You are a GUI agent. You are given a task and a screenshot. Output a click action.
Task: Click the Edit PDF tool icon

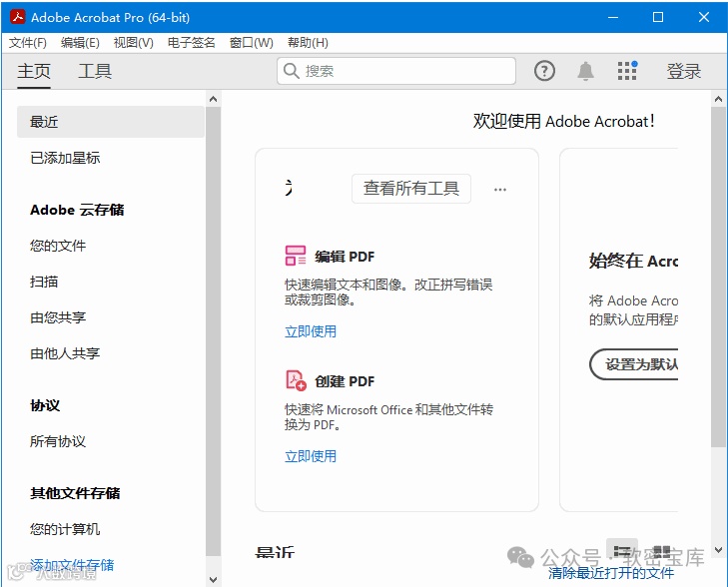pyautogui.click(x=296, y=256)
